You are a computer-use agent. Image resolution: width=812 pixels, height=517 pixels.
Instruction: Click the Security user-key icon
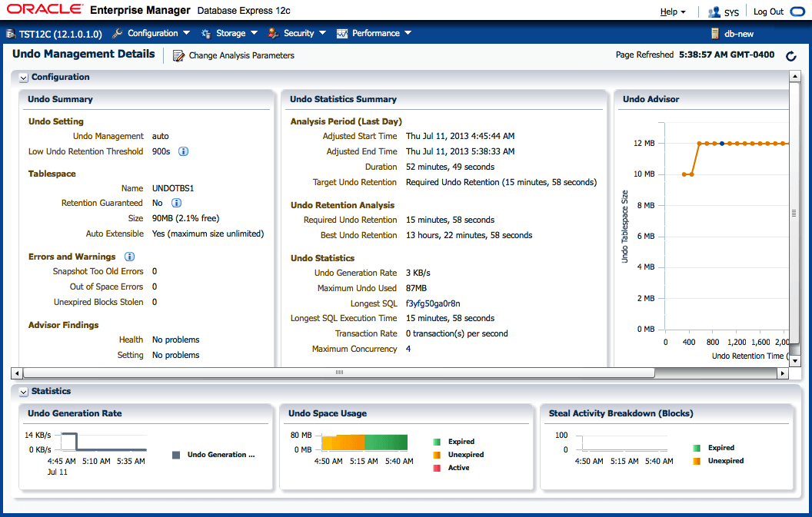click(x=273, y=34)
